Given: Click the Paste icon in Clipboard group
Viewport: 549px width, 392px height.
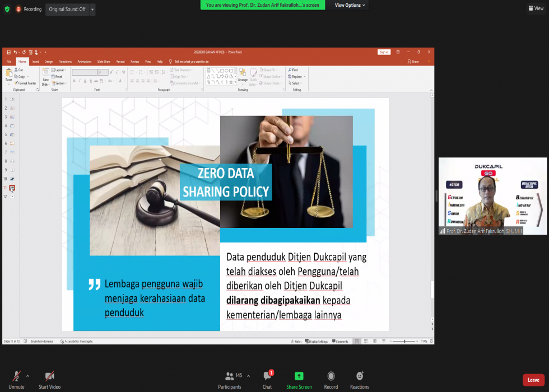Looking at the screenshot, I should coord(8,74).
